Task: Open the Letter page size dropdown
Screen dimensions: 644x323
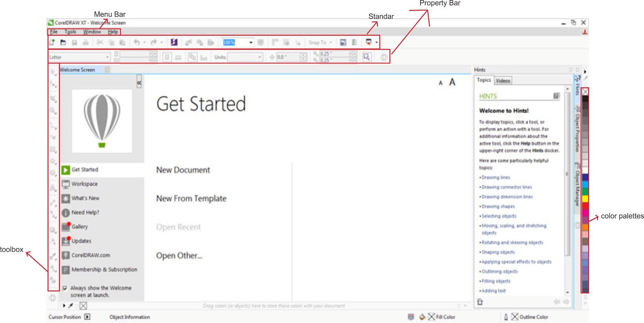Action: tap(107, 57)
